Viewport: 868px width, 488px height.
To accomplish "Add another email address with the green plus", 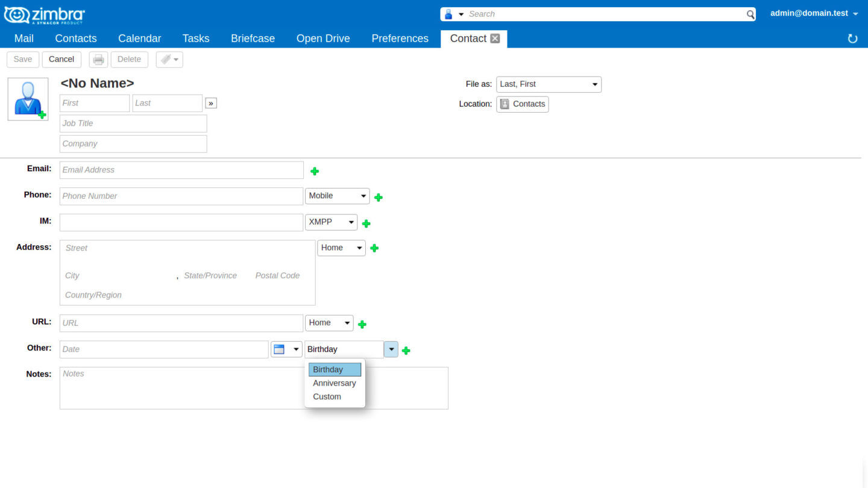I will click(314, 171).
